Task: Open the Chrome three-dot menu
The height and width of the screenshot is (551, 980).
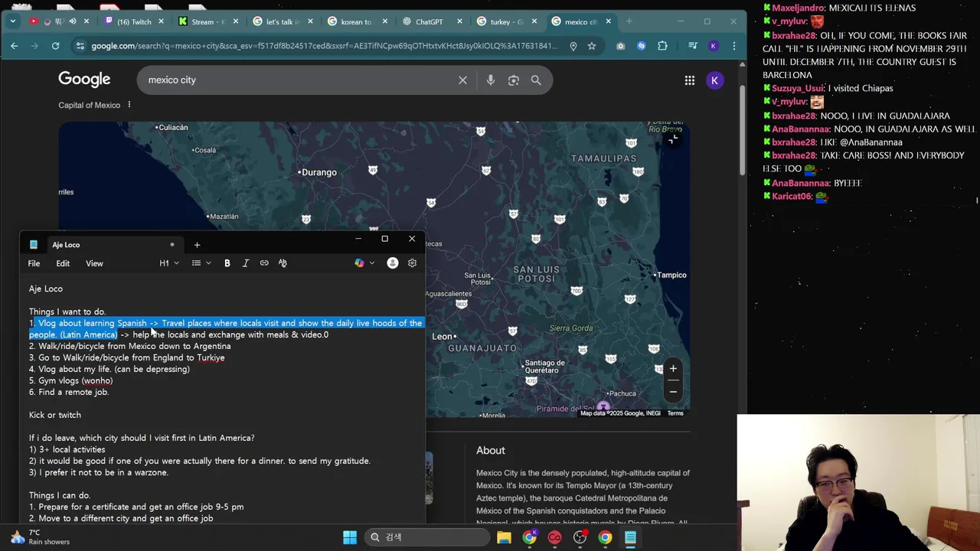Action: pos(733,46)
